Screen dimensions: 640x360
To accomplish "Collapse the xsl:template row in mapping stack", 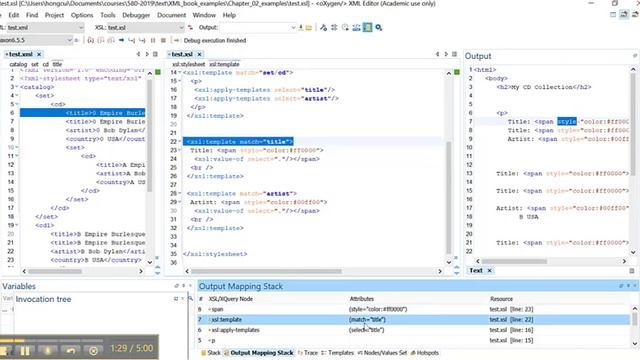I will [x=209, y=320].
